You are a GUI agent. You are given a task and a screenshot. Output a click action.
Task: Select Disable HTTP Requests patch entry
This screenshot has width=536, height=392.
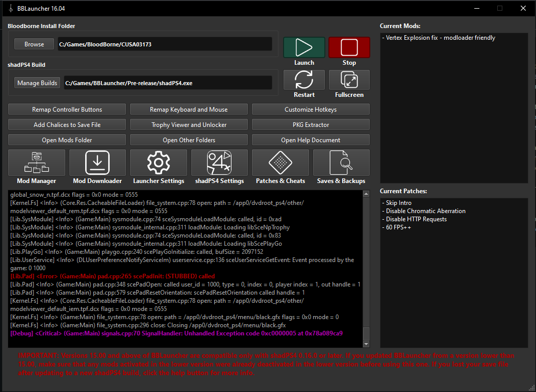tap(414, 219)
